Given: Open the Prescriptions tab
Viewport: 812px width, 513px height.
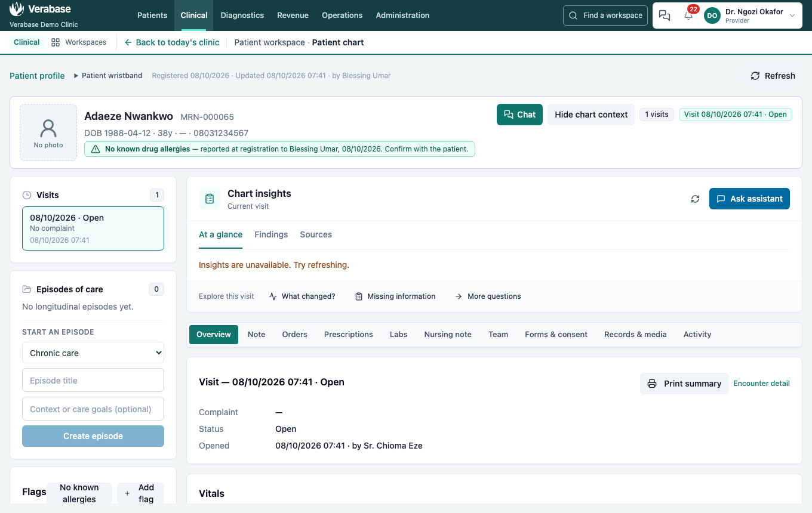Looking at the screenshot, I should (x=349, y=335).
